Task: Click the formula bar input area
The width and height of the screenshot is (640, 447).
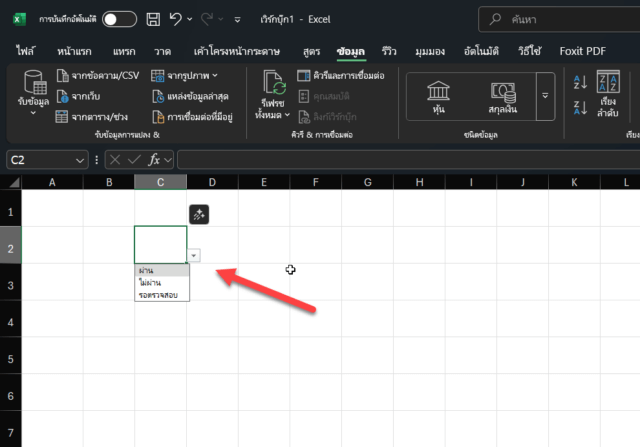Action: (409, 160)
